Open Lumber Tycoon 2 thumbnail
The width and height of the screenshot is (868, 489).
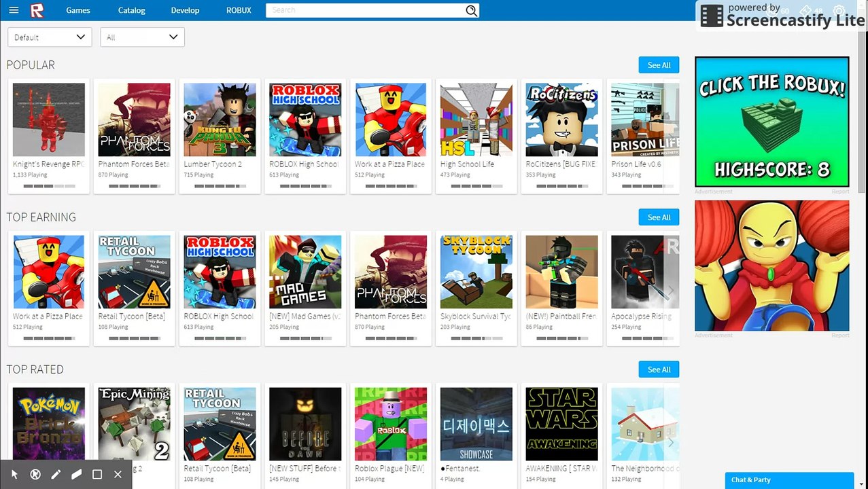pyautogui.click(x=220, y=120)
